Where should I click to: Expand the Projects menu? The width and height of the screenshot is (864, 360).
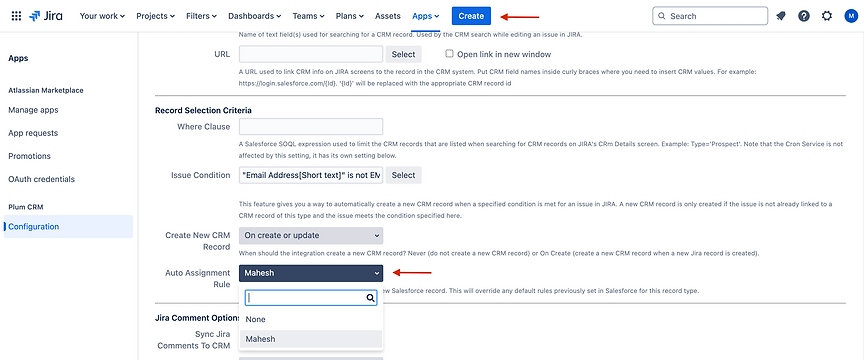[x=155, y=16]
